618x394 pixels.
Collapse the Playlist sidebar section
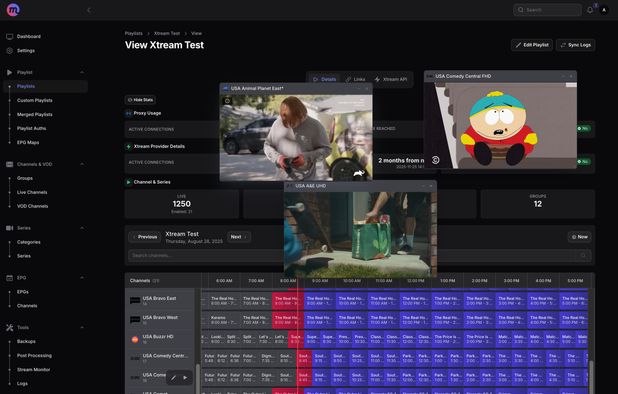tap(82, 72)
